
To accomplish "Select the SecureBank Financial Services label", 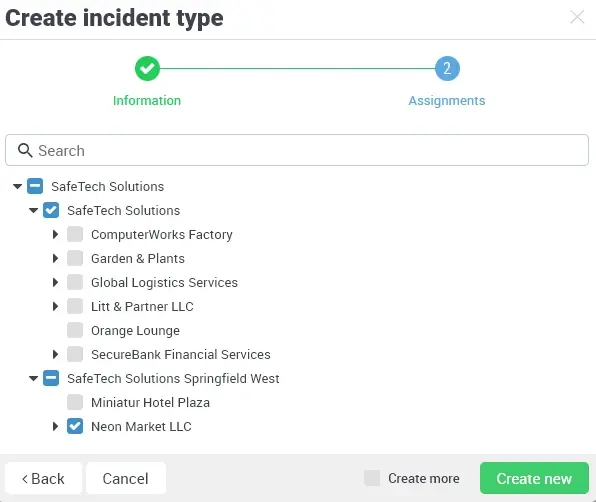I will [x=181, y=355].
